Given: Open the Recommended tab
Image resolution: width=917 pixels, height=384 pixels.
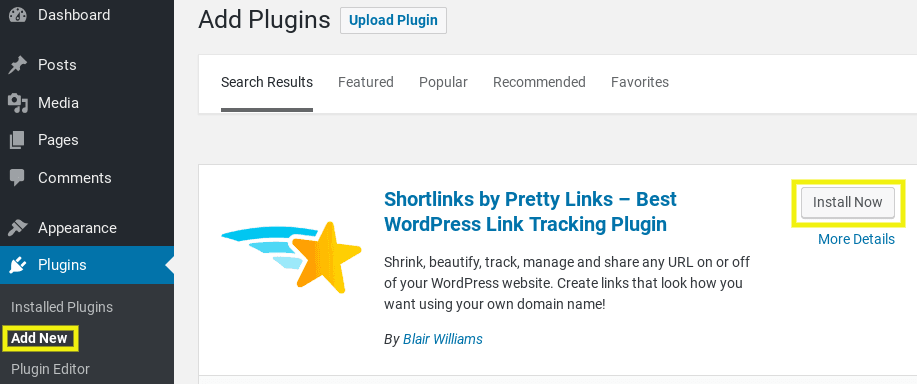Looking at the screenshot, I should pyautogui.click(x=539, y=82).
